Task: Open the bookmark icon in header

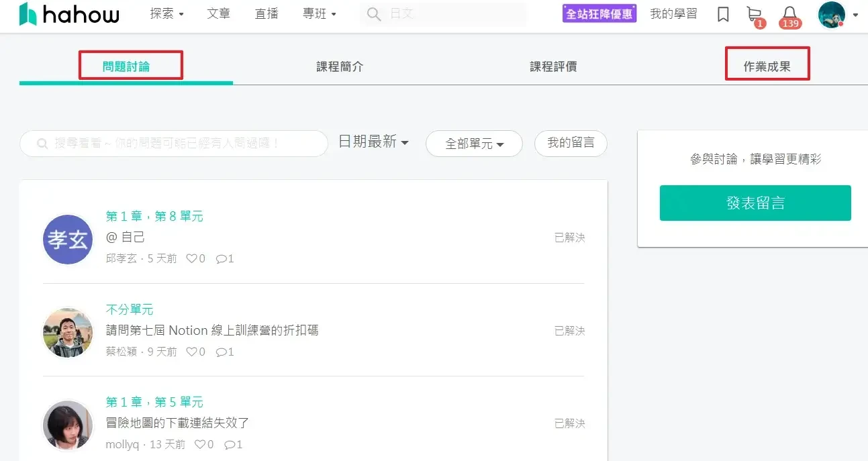Action: (x=723, y=14)
